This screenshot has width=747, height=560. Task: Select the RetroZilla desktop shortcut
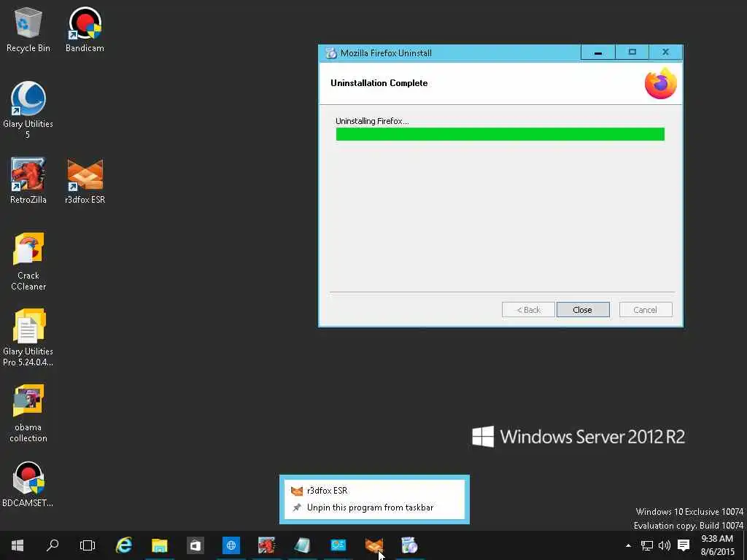(28, 181)
